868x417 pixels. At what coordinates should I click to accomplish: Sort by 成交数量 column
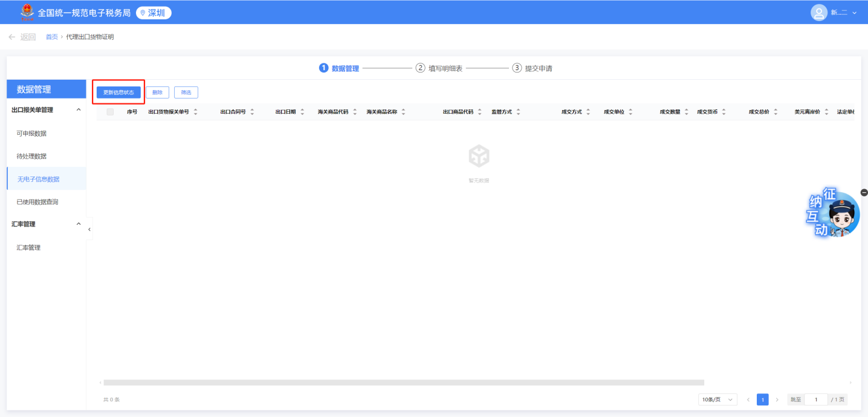point(686,112)
